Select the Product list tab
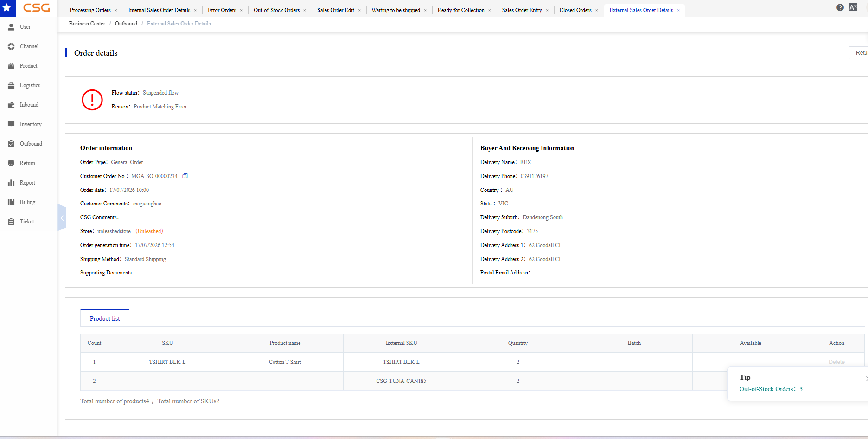This screenshot has height=439, width=868. point(105,318)
